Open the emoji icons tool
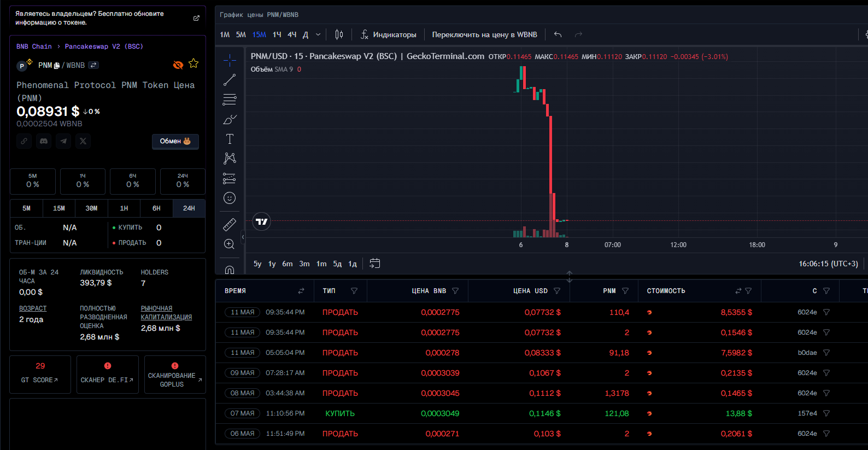 [230, 198]
